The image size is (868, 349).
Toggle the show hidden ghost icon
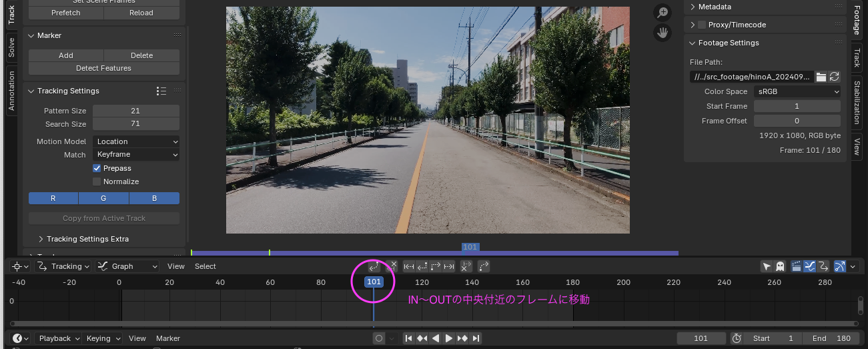click(779, 266)
